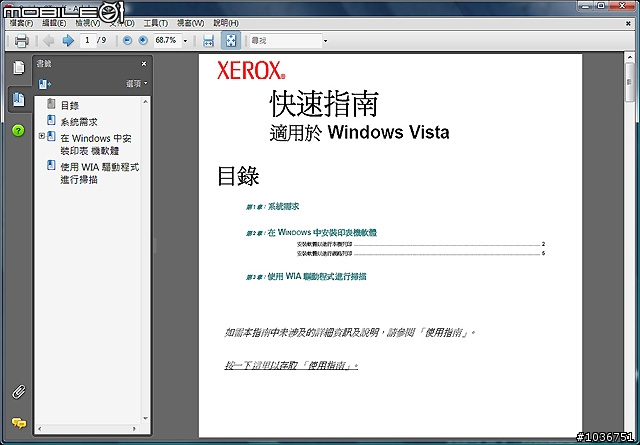This screenshot has height=445, width=640.
Task: Click the 68.7% zoom value field
Action: (167, 40)
